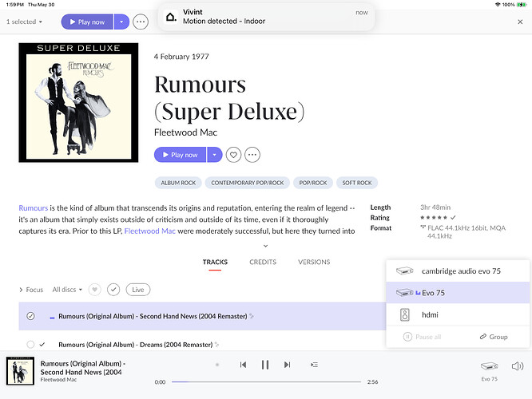Seek on the playback progress bar
This screenshot has height=399, width=532.
point(266,381)
